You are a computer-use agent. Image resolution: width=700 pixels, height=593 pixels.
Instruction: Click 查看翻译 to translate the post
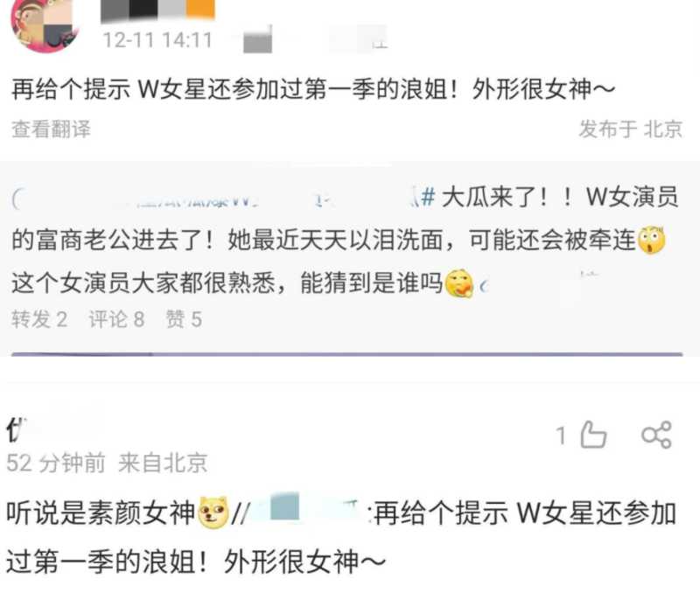tap(51, 129)
